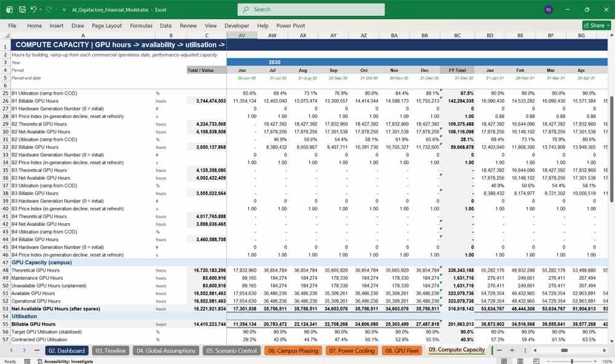
Task: Click the 2030 year header cell
Action: pos(274,62)
